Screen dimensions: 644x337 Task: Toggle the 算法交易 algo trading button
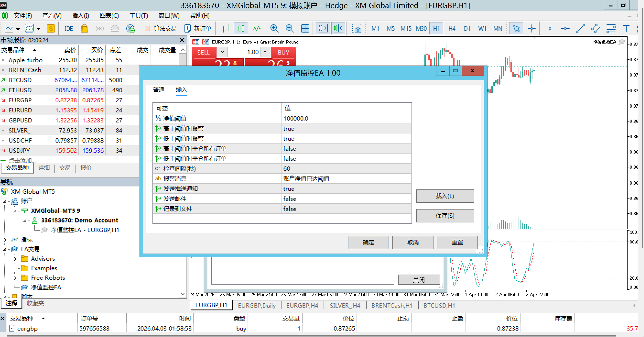[161, 28]
